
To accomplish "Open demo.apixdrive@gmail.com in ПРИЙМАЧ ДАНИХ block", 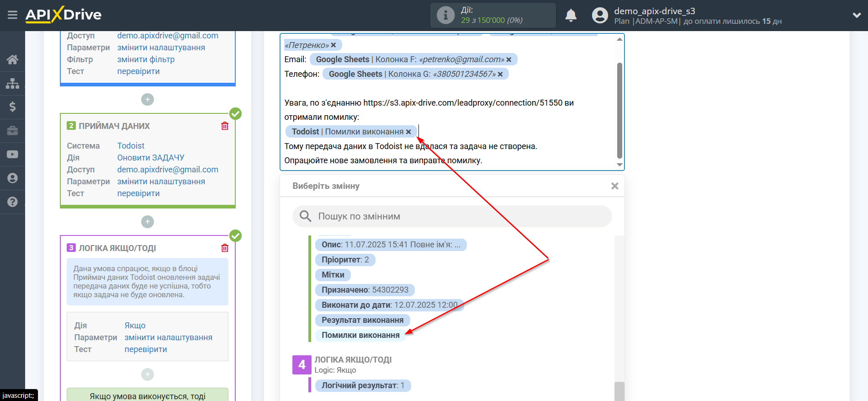I will click(168, 170).
